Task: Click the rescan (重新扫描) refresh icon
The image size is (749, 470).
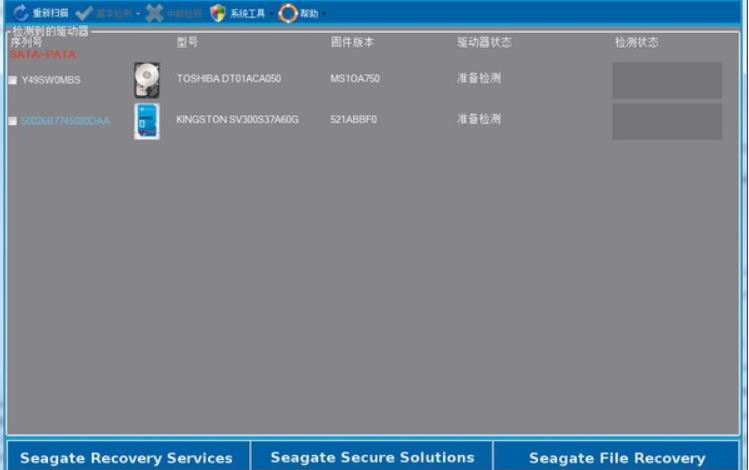Action: click(x=20, y=13)
